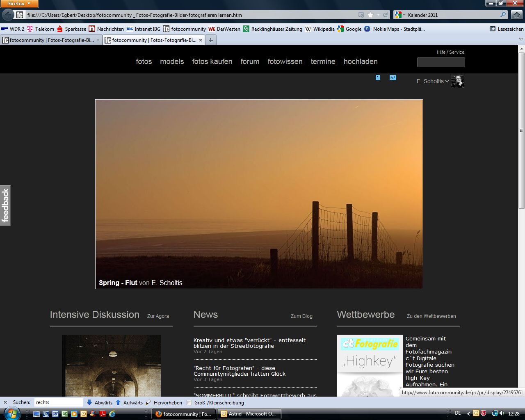Switch to the Astrid - Microsoft taskbar window
Screen dimensions: 525x420
[249, 414]
